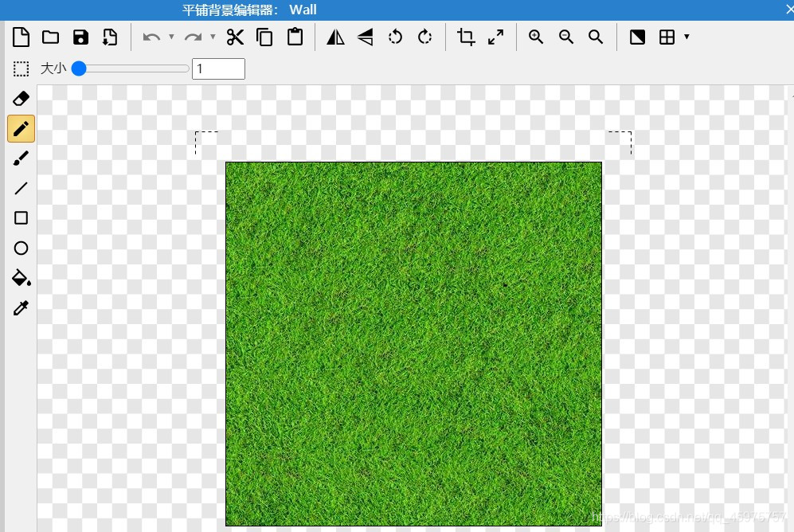Screen dimensions: 794x532
Task: Flip image vertically
Action: 365,37
